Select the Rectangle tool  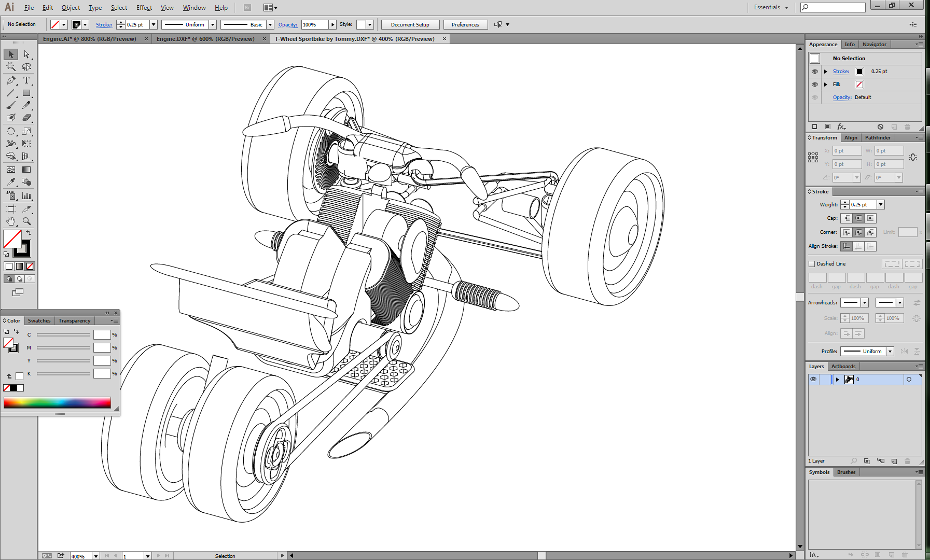[26, 93]
